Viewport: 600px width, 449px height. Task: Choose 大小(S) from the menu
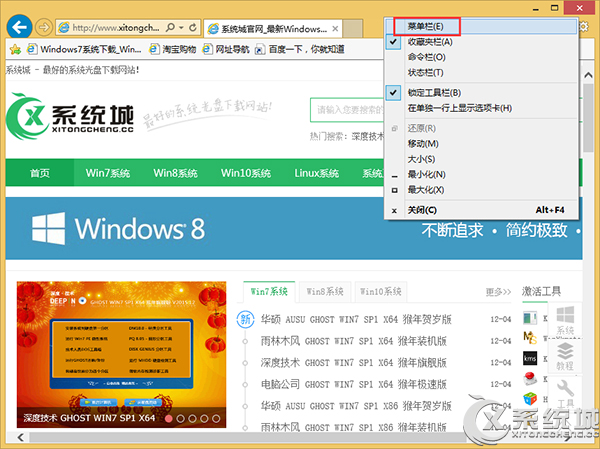click(x=481, y=159)
